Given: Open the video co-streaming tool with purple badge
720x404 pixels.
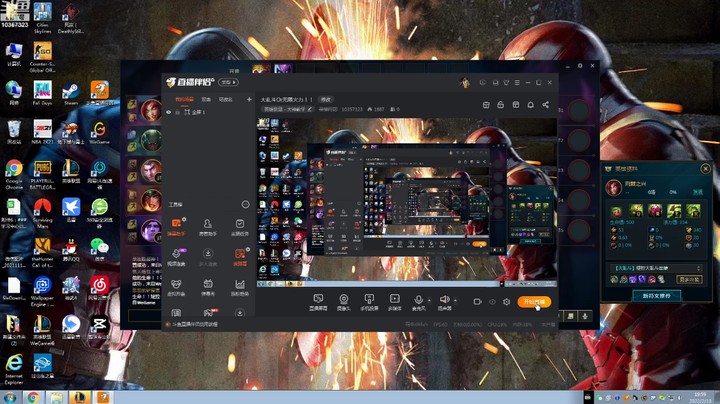Looking at the screenshot, I should [176, 257].
